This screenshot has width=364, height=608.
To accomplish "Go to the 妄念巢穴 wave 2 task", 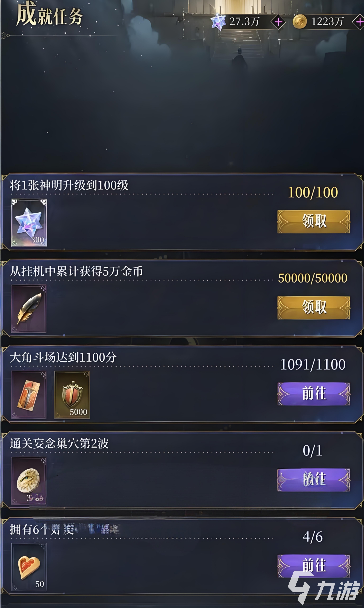I will [x=314, y=480].
